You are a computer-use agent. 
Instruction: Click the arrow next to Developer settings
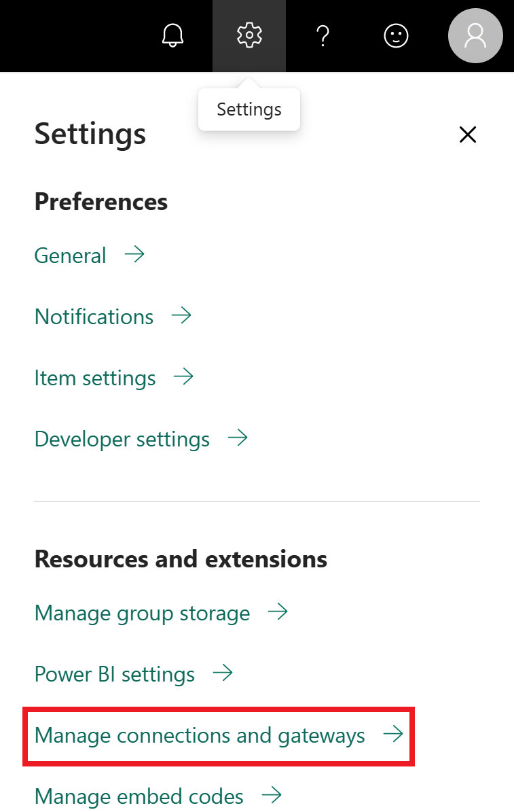[237, 438]
